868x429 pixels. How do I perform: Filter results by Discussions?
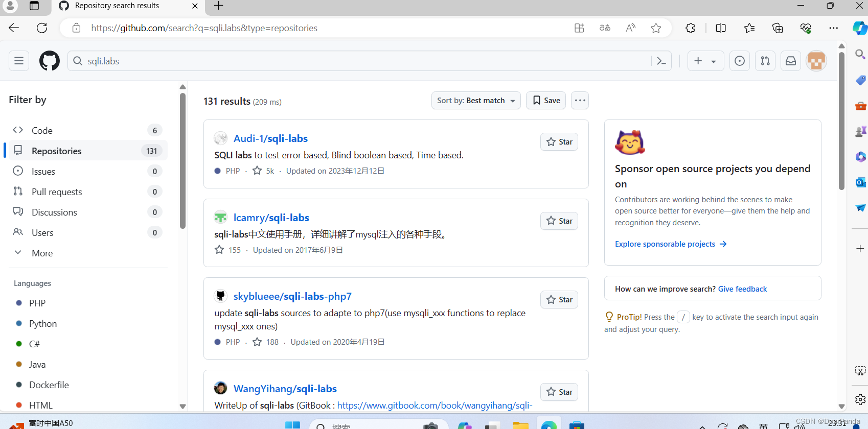(88, 212)
